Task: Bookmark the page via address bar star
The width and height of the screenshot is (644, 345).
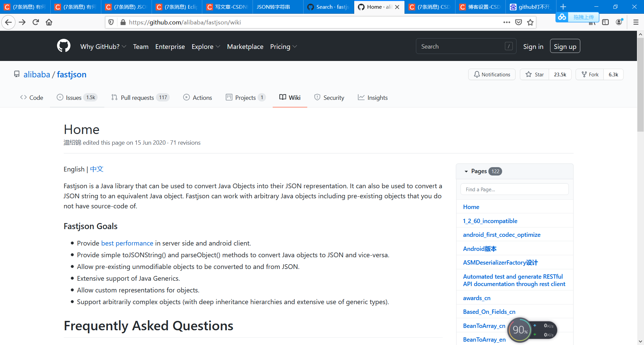Action: point(530,22)
